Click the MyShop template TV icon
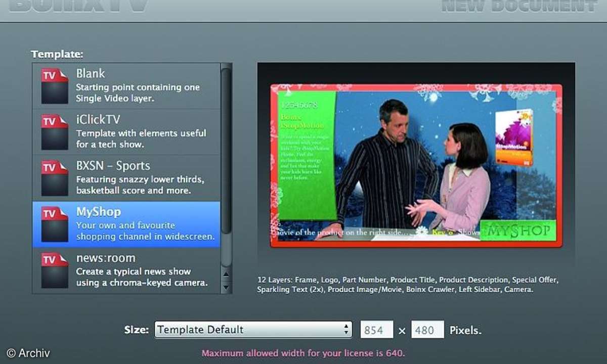Image resolution: width=607 pixels, height=364 pixels. [55, 224]
